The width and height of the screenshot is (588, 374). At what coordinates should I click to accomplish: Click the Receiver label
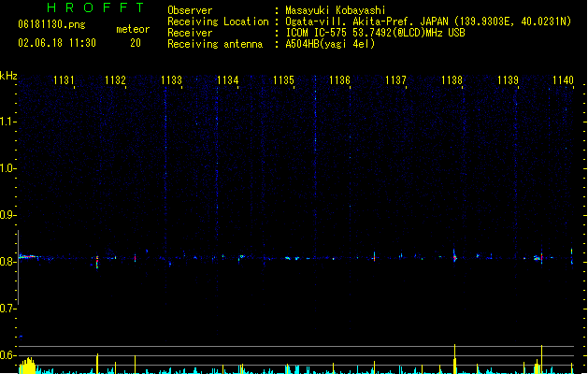190,33
